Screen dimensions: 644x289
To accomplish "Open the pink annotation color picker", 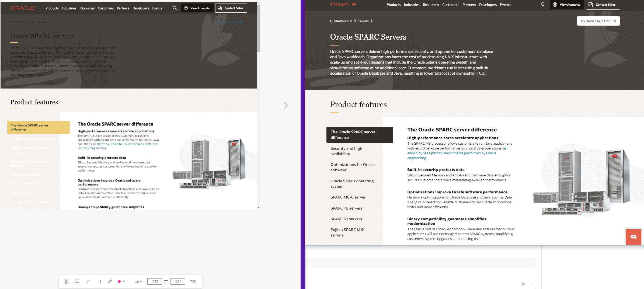I will pyautogui.click(x=121, y=281).
